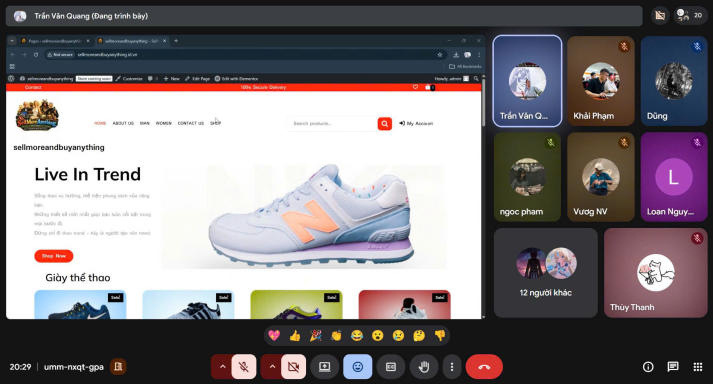Click the admin bar search magnifier
The height and width of the screenshot is (384, 713).
pos(476,79)
